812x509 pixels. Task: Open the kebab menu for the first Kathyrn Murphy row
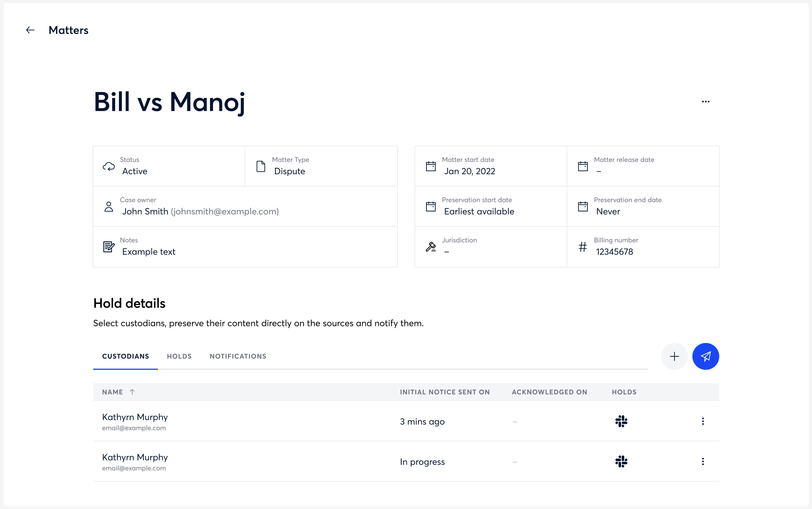(x=703, y=421)
